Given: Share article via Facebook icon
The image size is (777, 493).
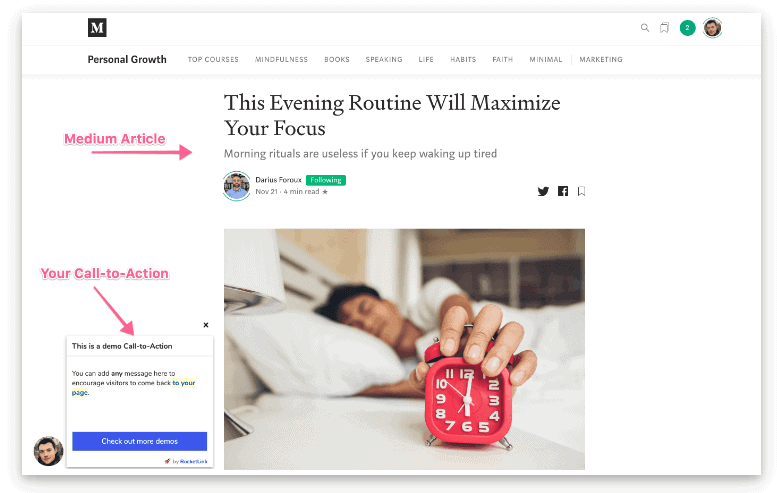Looking at the screenshot, I should 563,191.
